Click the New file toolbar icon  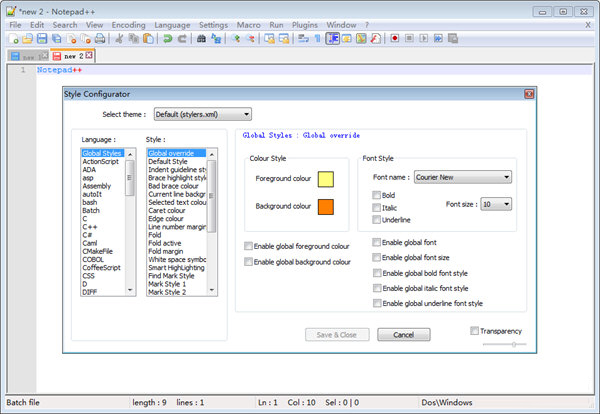[15, 38]
